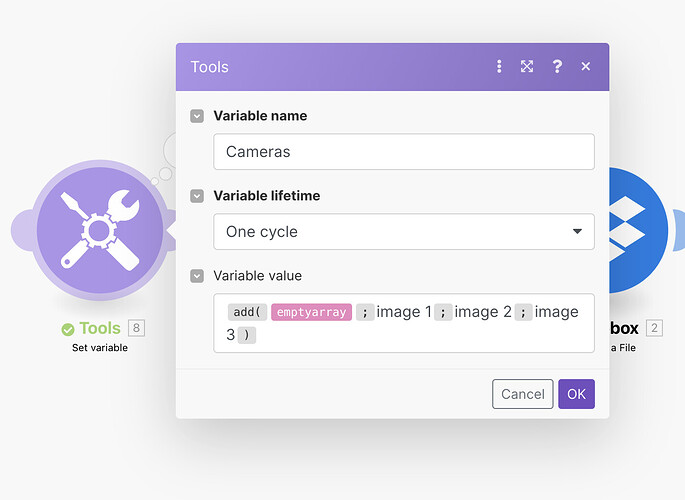Click the Variable name field containing Cameras
The height and width of the screenshot is (500, 685).
point(403,152)
